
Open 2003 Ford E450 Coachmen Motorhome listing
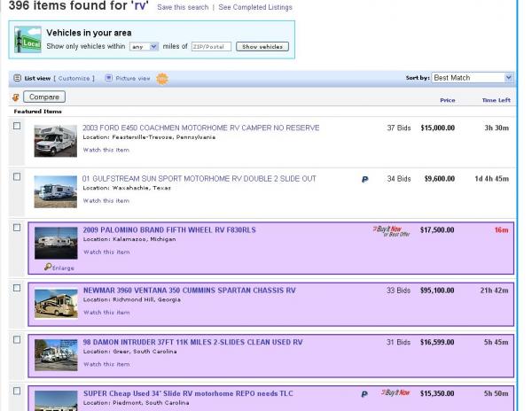coord(201,128)
